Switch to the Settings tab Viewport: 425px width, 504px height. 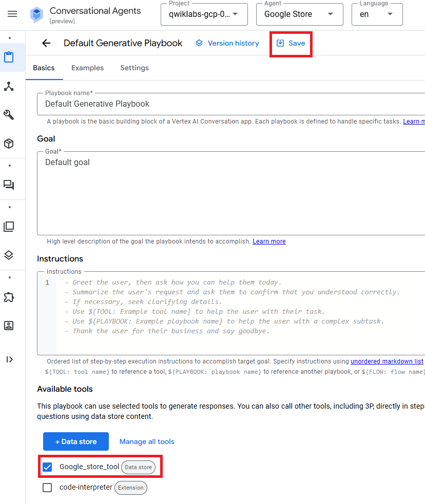point(134,68)
